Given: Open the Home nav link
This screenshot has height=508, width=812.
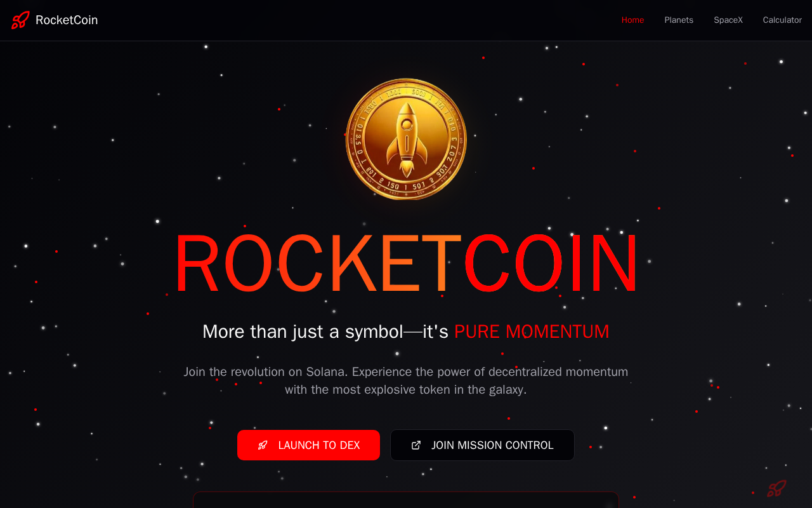Looking at the screenshot, I should click(x=632, y=20).
